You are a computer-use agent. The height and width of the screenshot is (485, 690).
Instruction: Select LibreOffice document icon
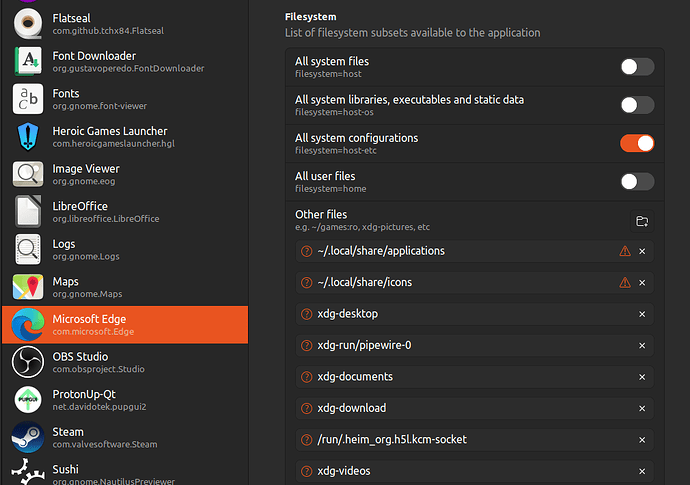click(x=28, y=212)
